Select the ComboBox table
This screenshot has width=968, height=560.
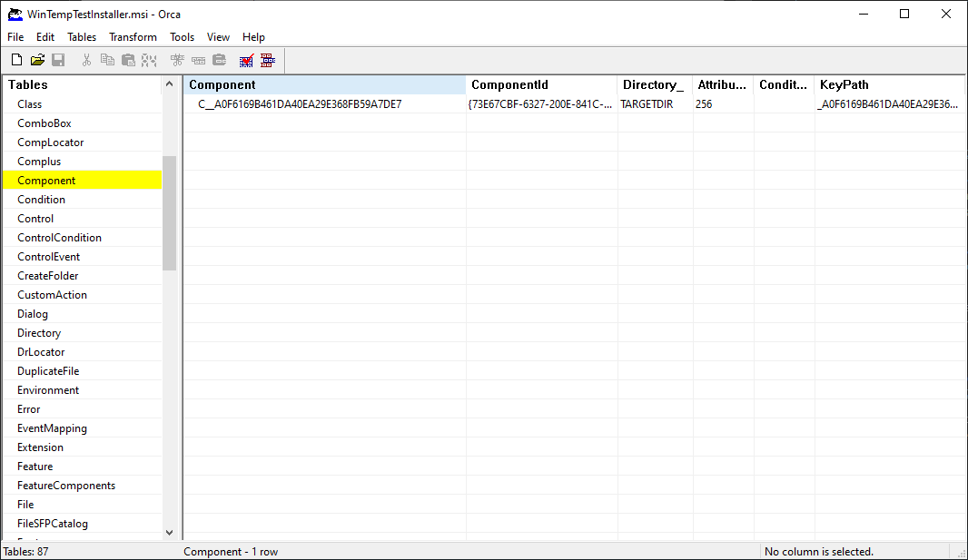point(82,123)
